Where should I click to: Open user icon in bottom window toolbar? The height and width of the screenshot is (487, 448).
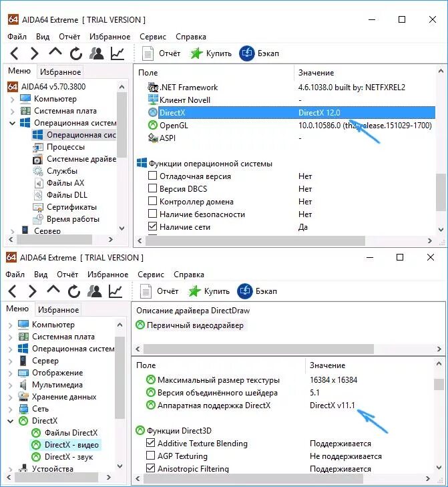click(x=95, y=291)
